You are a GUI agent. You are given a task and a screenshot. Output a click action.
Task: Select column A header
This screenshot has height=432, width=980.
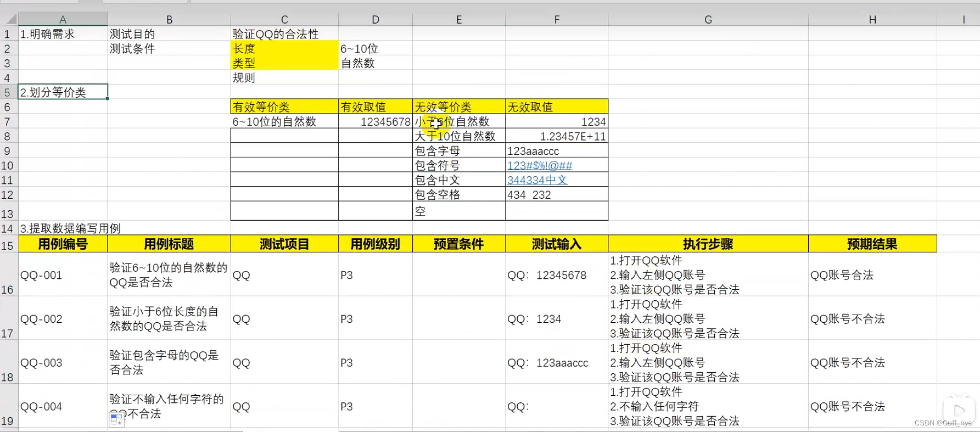click(63, 19)
